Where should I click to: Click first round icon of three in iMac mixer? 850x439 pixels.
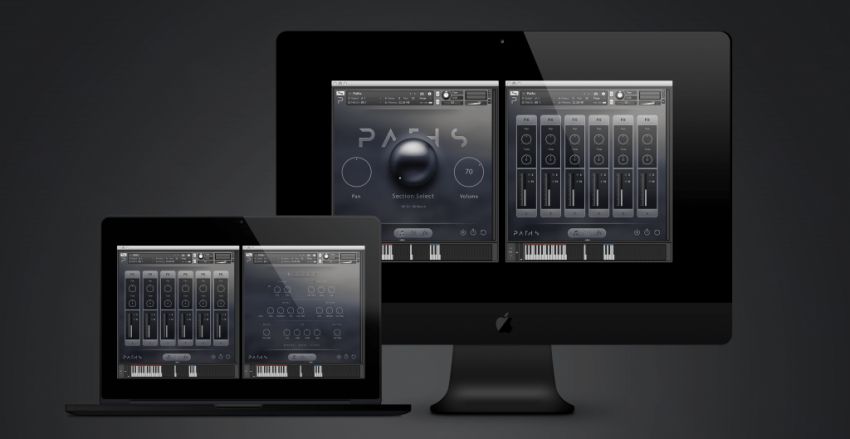636,233
